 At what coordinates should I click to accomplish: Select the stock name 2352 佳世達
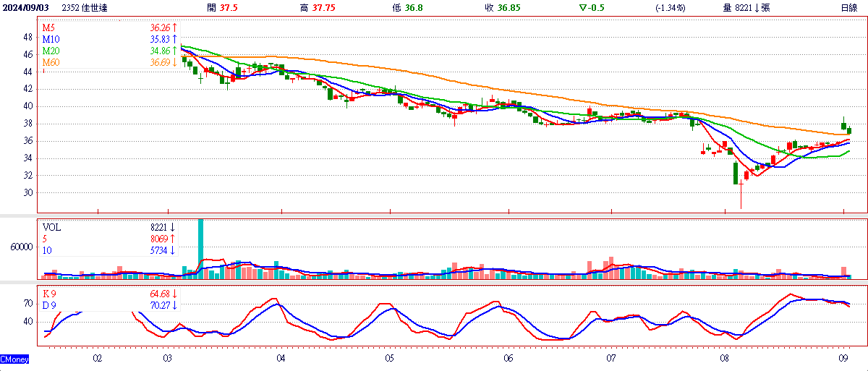pyautogui.click(x=85, y=7)
